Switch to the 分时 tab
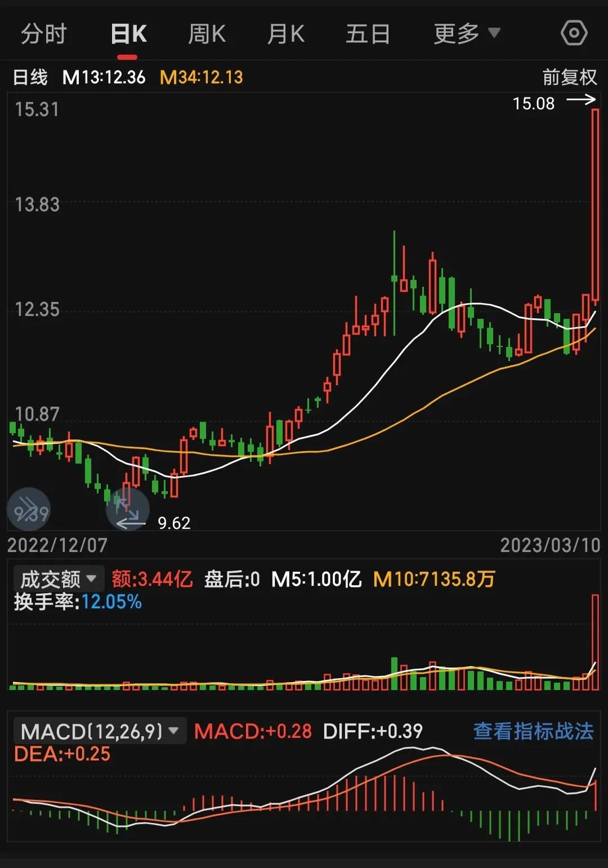Screen dimensions: 608x868 (44, 34)
